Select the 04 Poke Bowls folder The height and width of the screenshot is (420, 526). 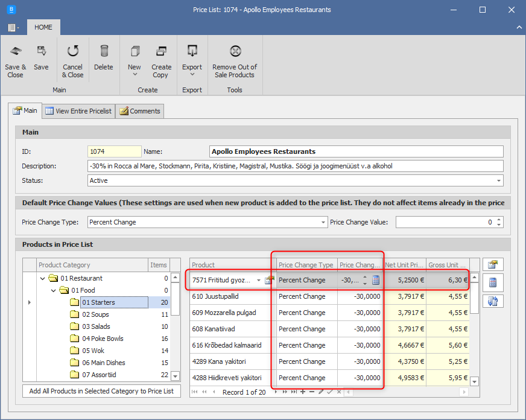tap(103, 339)
